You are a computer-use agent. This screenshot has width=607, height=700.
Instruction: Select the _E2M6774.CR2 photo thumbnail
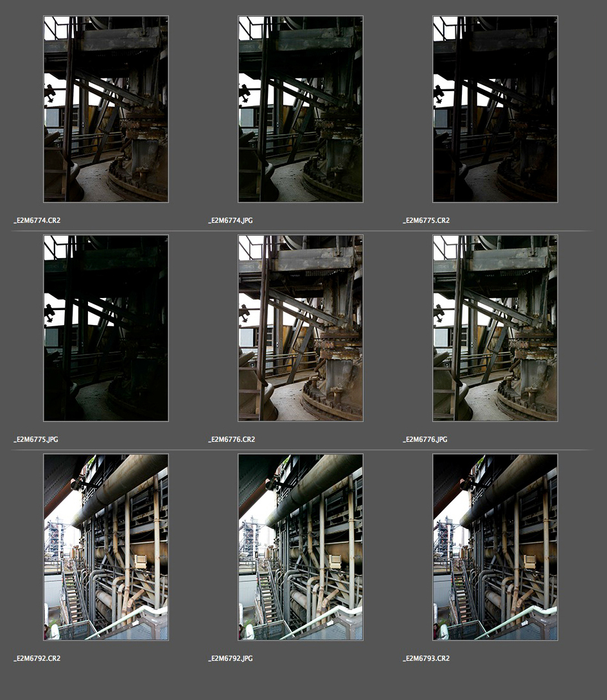tap(106, 109)
